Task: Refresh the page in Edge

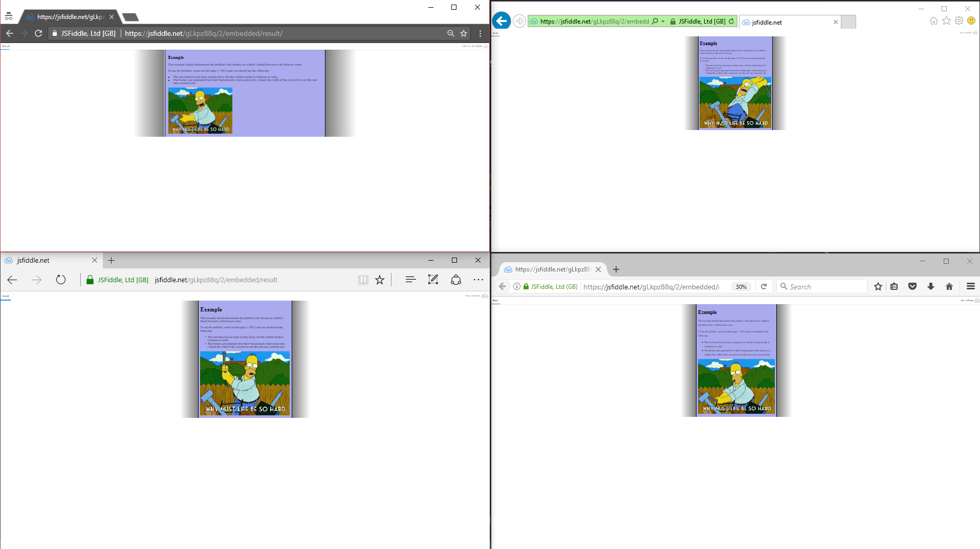Action: coord(61,280)
